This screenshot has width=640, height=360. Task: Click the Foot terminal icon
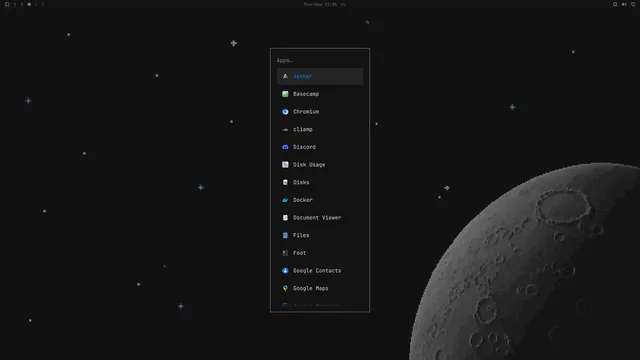[x=285, y=253]
